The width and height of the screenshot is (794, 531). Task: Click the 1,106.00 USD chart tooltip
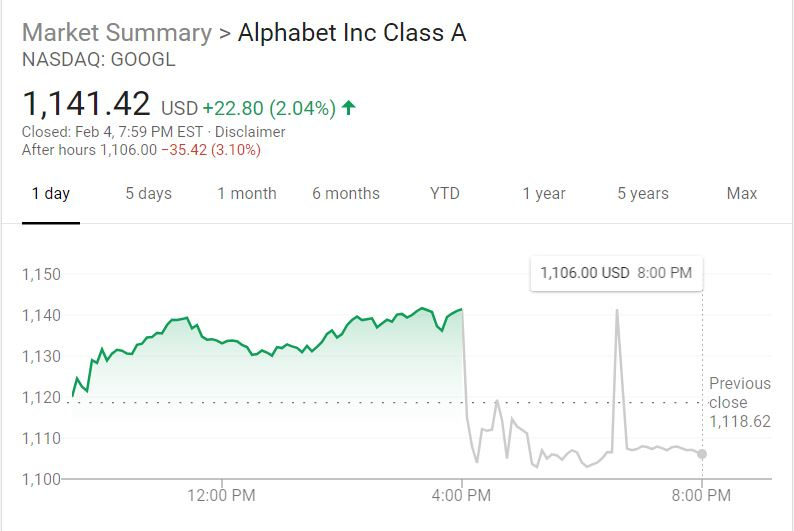pos(615,272)
